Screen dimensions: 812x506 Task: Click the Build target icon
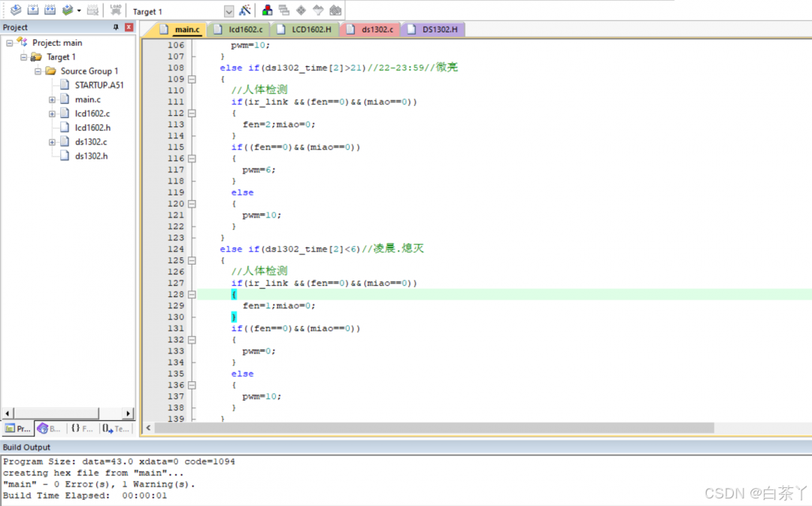pos(33,11)
